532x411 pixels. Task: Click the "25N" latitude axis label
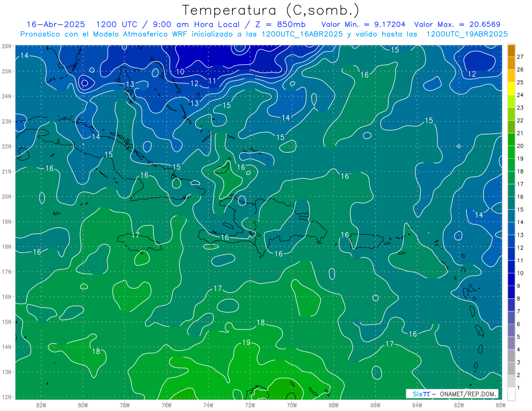(x=6, y=71)
